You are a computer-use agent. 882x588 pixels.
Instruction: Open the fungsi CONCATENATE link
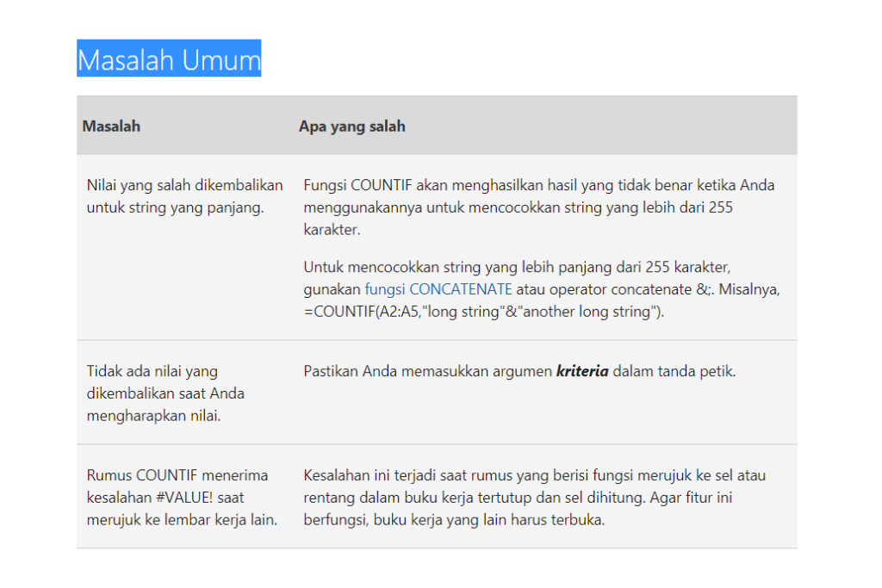[438, 289]
